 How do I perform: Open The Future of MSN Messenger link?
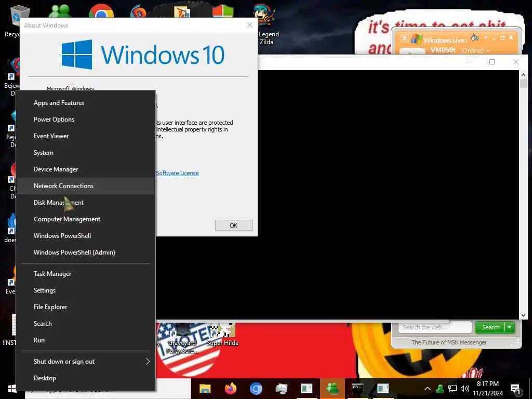click(449, 342)
